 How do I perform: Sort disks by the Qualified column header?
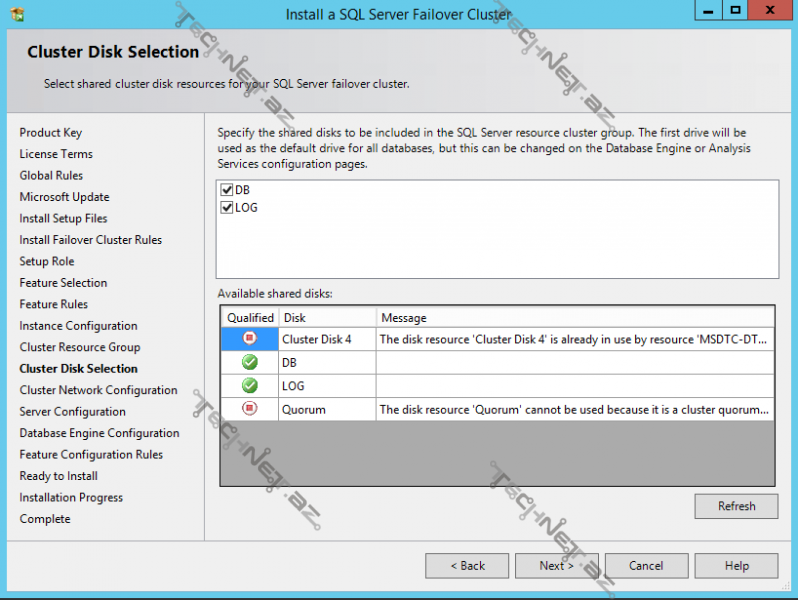250,317
